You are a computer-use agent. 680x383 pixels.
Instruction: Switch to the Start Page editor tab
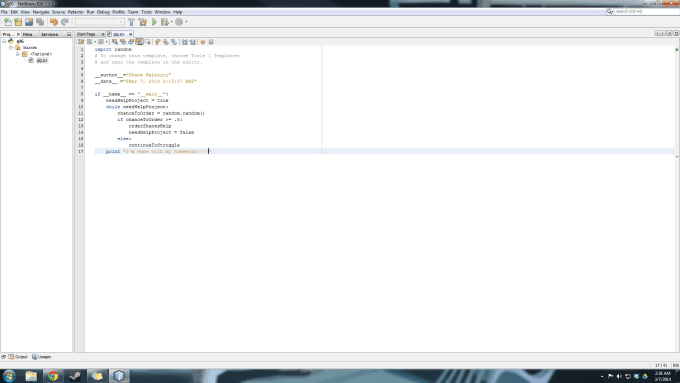[86, 34]
